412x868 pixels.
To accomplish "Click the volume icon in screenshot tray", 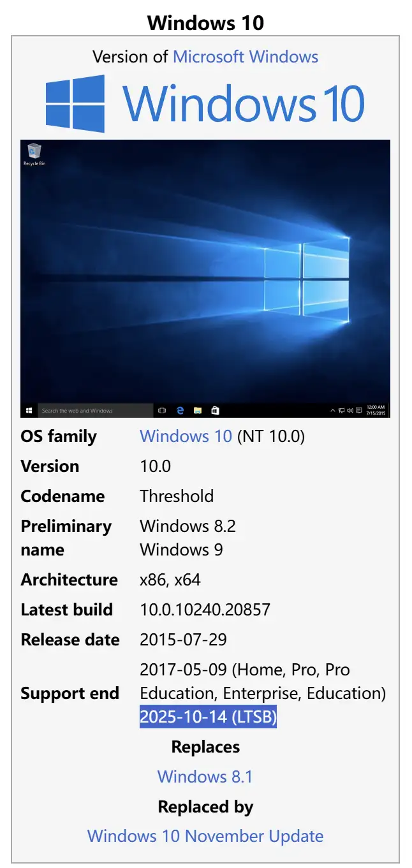I will point(350,411).
